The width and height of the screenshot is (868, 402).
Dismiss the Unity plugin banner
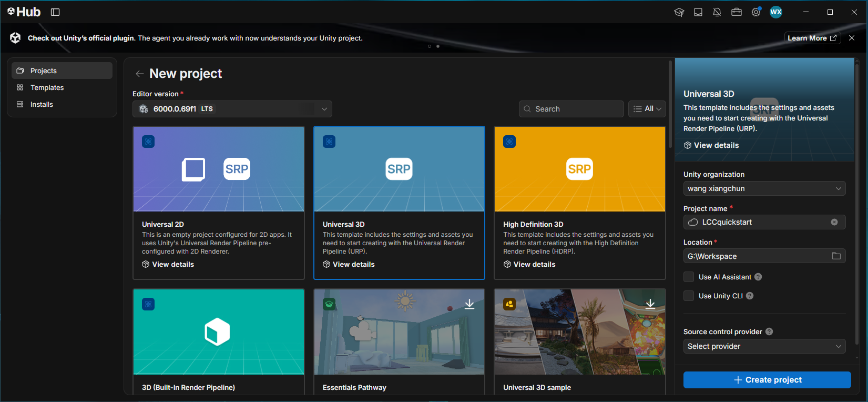[852, 38]
